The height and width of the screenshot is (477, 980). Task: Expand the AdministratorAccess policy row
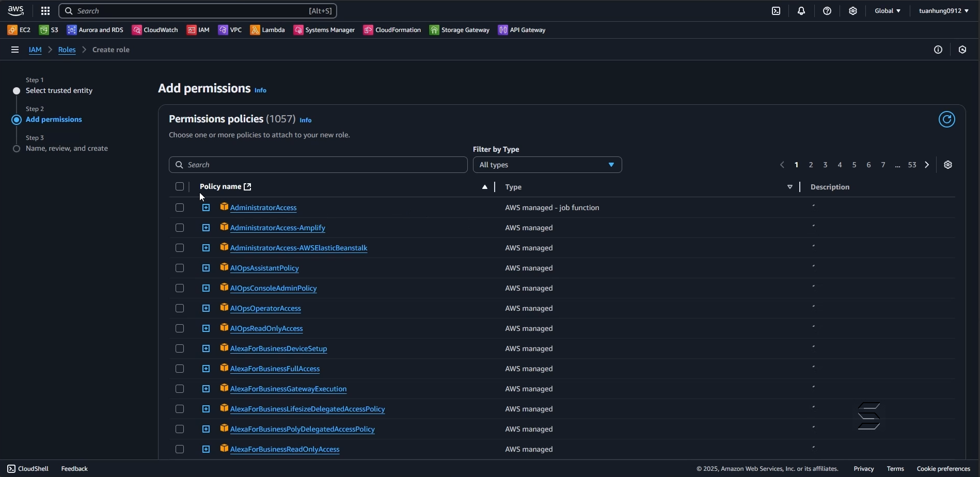(x=206, y=208)
